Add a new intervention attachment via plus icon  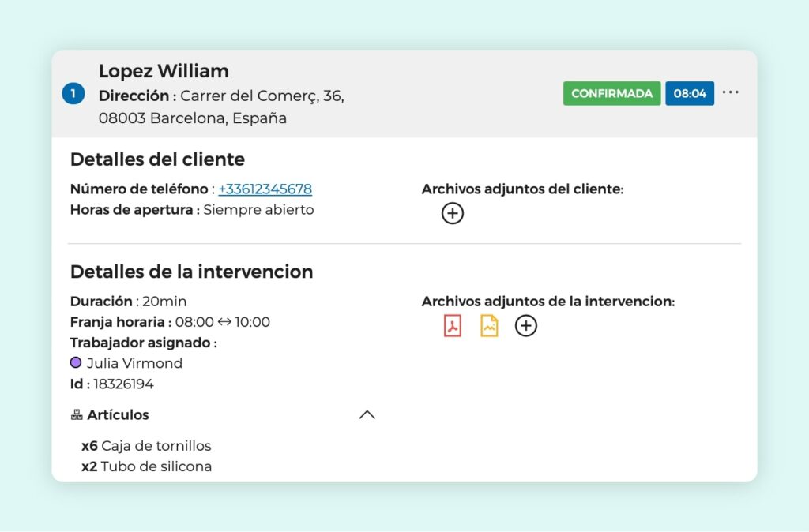pyautogui.click(x=526, y=325)
